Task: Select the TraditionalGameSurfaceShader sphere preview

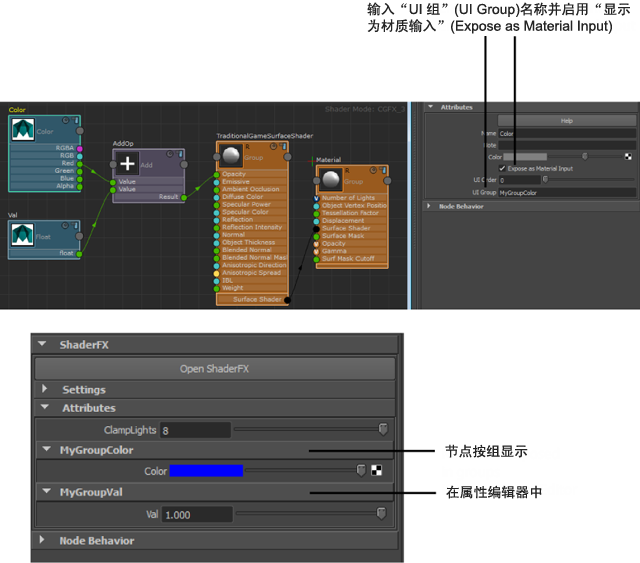Action: pyautogui.click(x=231, y=156)
